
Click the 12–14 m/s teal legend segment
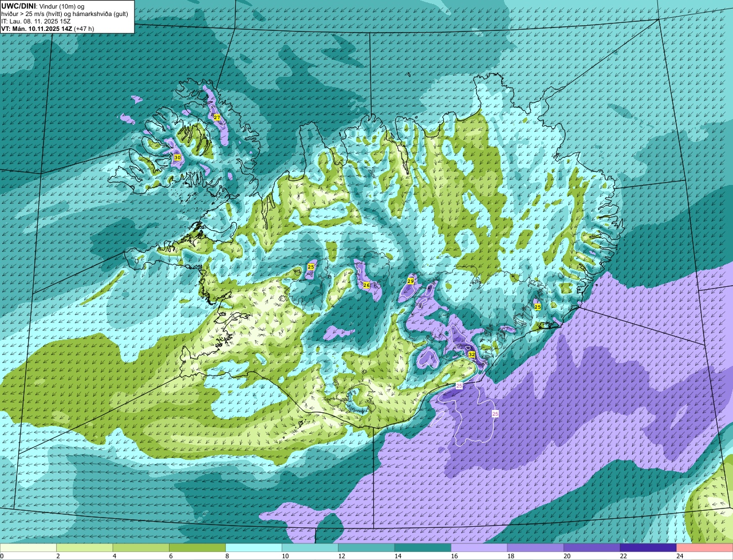pyautogui.click(x=366, y=547)
